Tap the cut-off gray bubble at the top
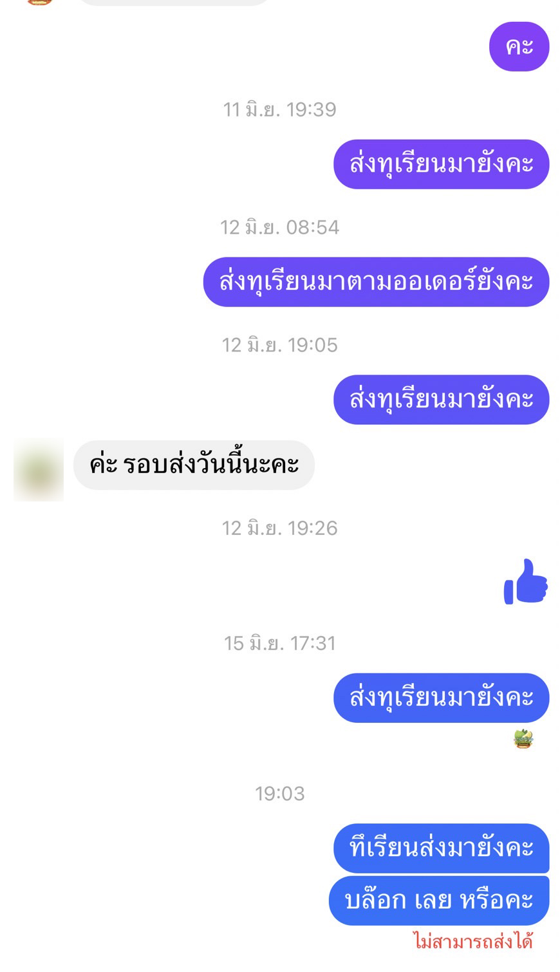Image resolution: width=560 pixels, height=972 pixels. click(174, 3)
